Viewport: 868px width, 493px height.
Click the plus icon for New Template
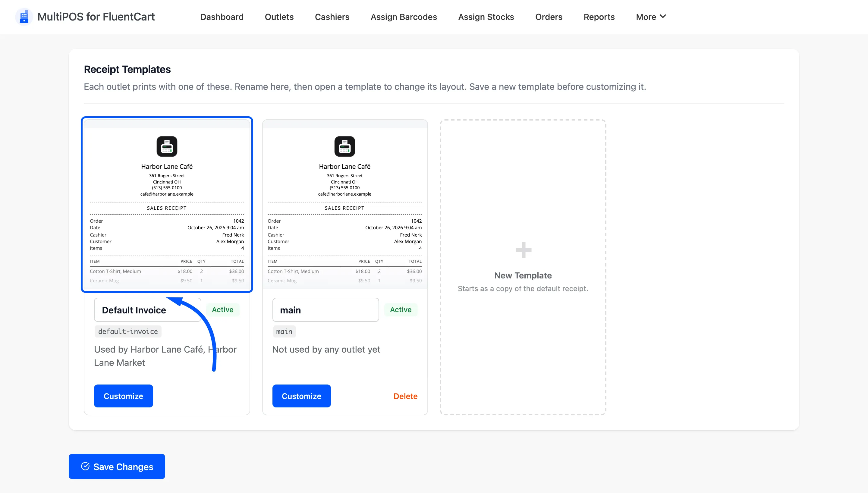coord(523,250)
